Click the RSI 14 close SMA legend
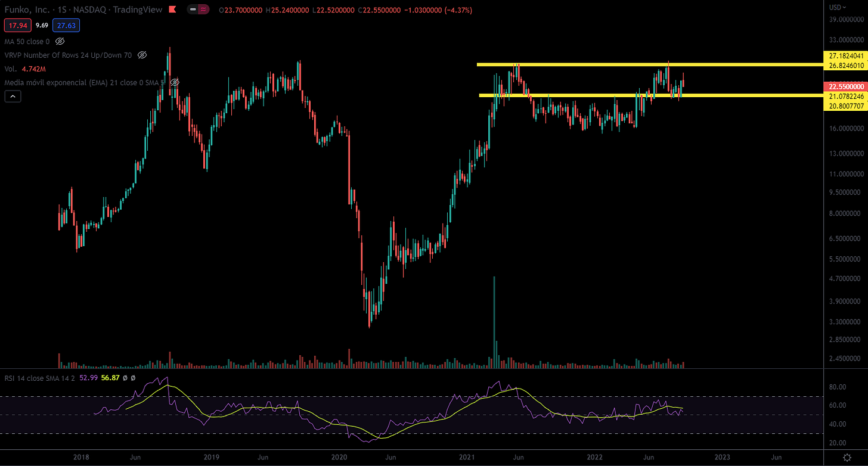The width and height of the screenshot is (868, 466). tap(40, 378)
